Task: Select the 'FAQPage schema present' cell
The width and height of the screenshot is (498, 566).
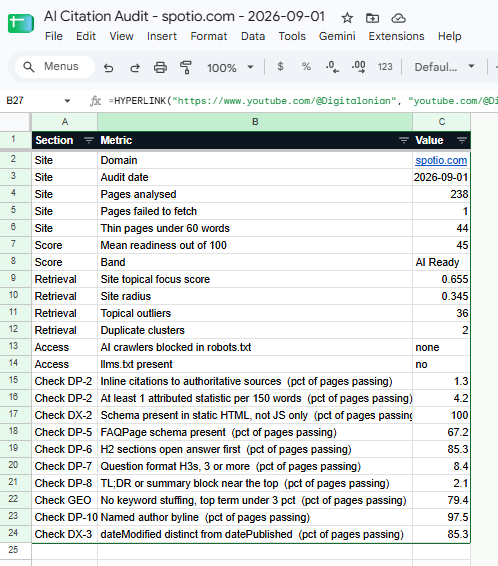Action: pos(255,432)
